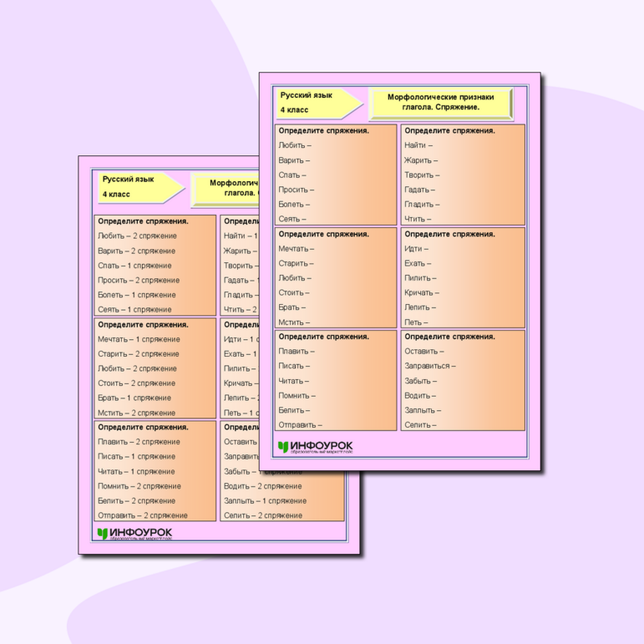The width and height of the screenshot is (644, 644).
Task: Select the 'Варить – 2 спряжение' answer
Action: tap(136, 251)
